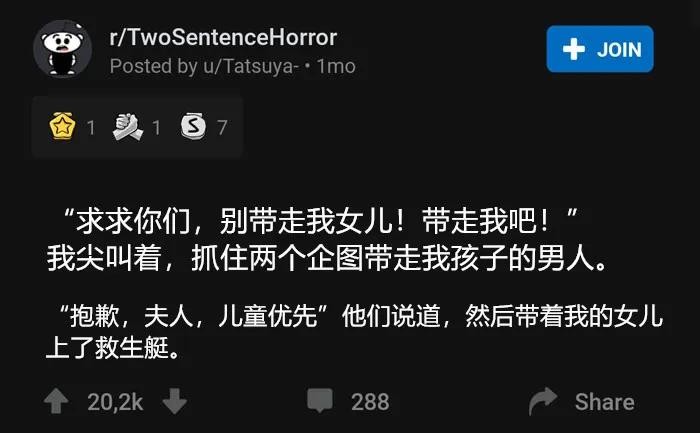The image size is (700, 433).
Task: Open the post via its first sentence text
Action: click(x=327, y=240)
